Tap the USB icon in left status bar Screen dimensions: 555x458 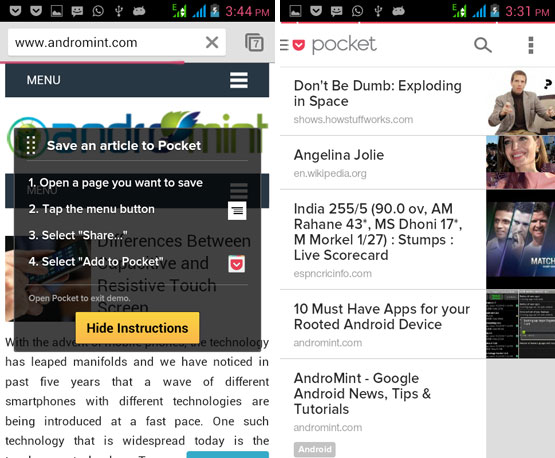[119, 11]
